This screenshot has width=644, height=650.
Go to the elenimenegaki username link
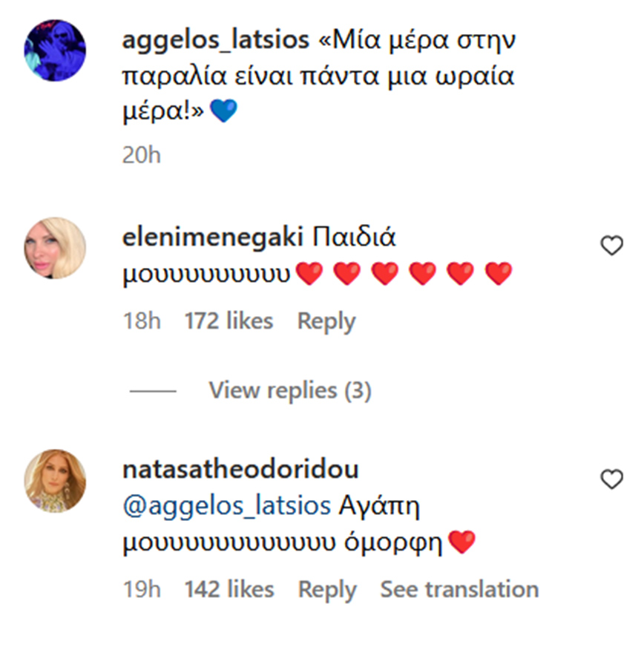point(211,238)
